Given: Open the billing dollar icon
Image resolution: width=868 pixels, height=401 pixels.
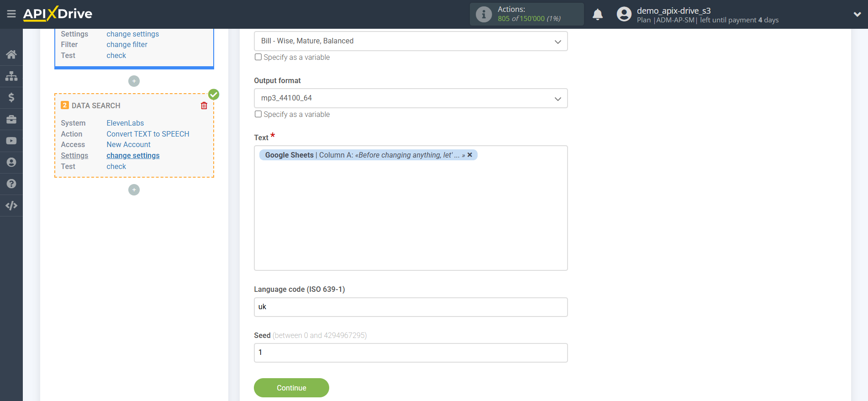Looking at the screenshot, I should tap(11, 97).
